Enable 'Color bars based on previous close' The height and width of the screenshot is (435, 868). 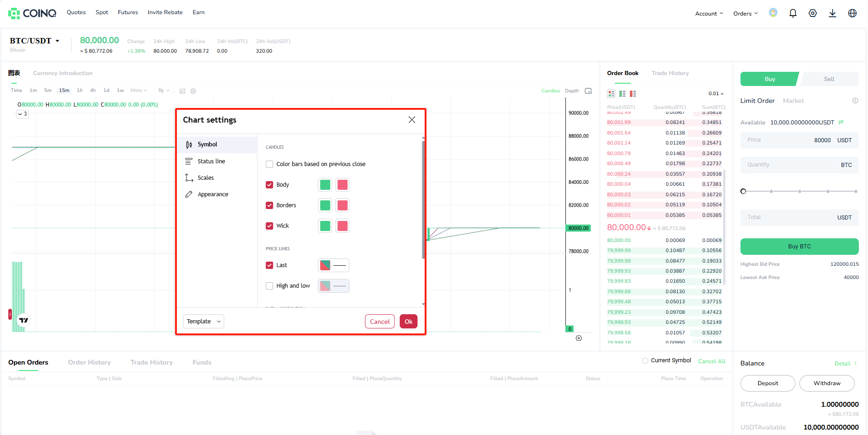270,164
